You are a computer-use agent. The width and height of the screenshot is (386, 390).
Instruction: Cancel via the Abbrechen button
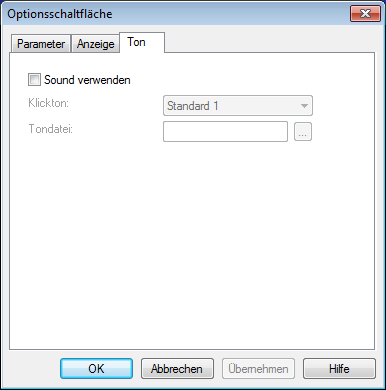click(177, 369)
